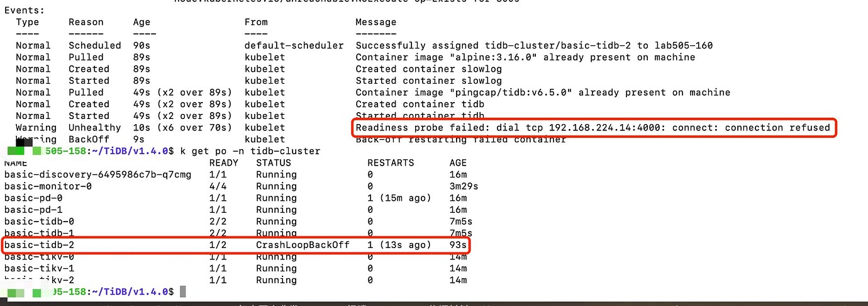Image resolution: width=868 pixels, height=306 pixels.
Task: Click the alpine:3.16.0 image message line
Action: pos(525,57)
